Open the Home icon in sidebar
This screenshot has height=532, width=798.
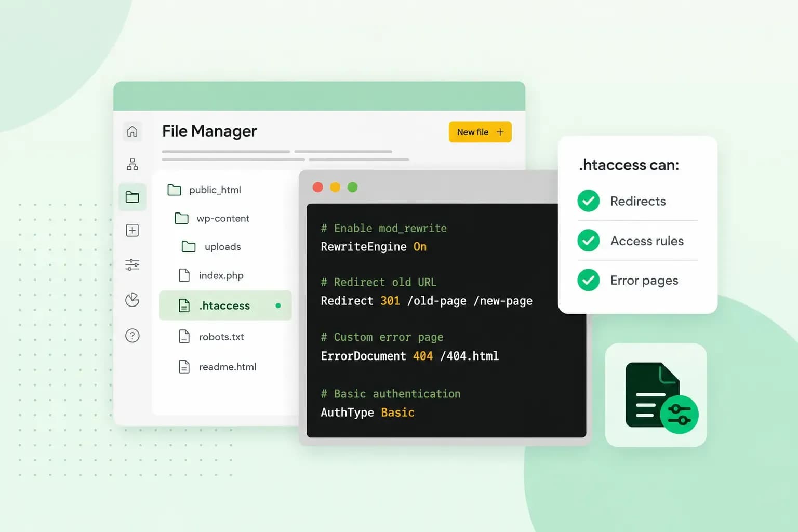tap(132, 131)
